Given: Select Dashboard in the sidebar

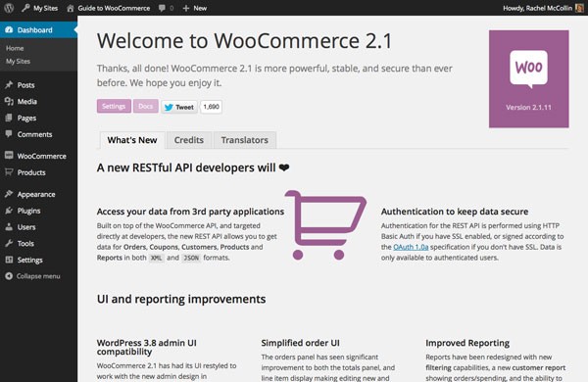Looking at the screenshot, I should [38, 30].
